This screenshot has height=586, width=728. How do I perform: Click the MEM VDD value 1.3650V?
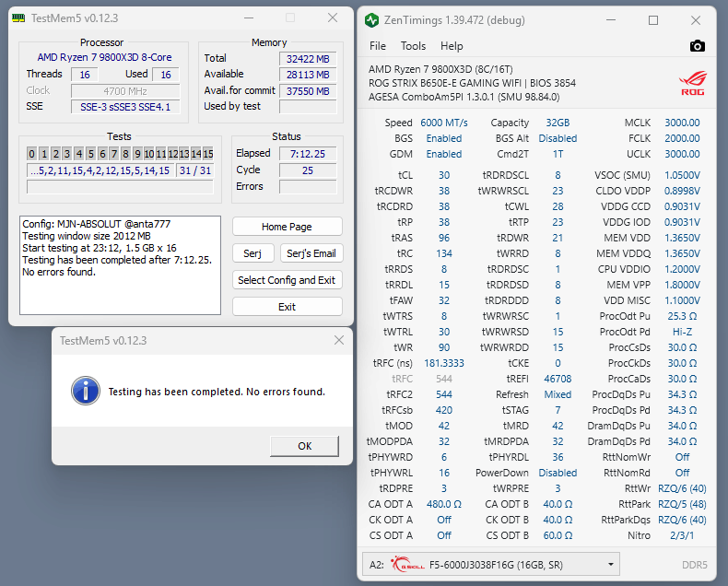(x=682, y=238)
